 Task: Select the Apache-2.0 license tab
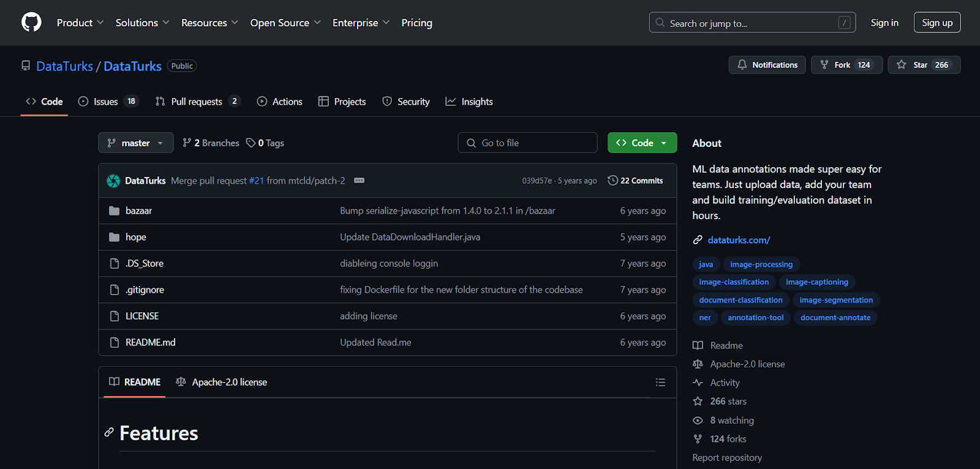(x=221, y=382)
